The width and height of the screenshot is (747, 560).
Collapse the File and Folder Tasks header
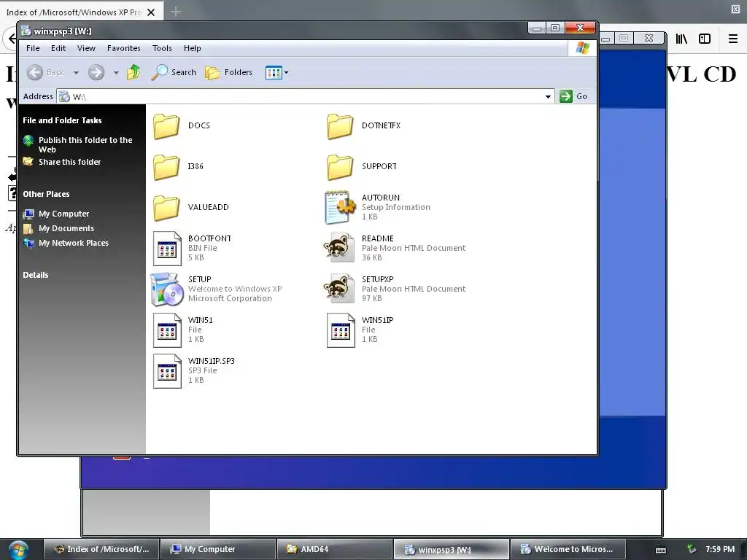[x=62, y=120]
